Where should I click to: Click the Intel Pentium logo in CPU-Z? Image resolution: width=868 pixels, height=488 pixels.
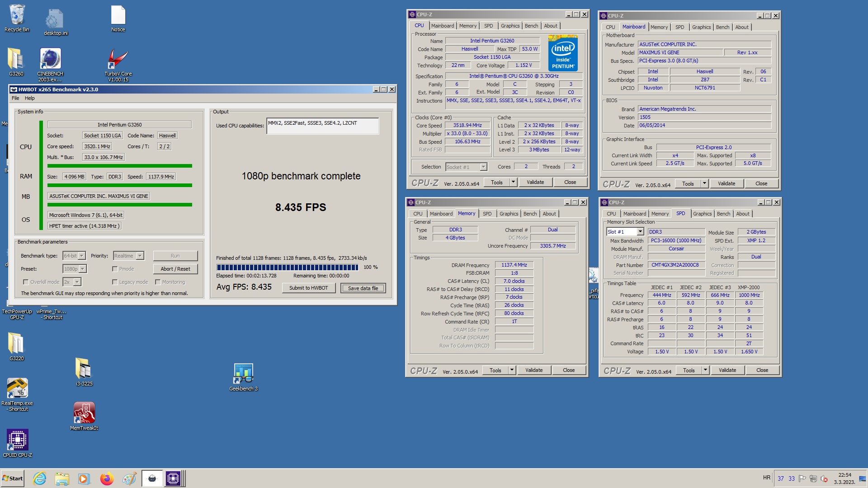pyautogui.click(x=563, y=53)
